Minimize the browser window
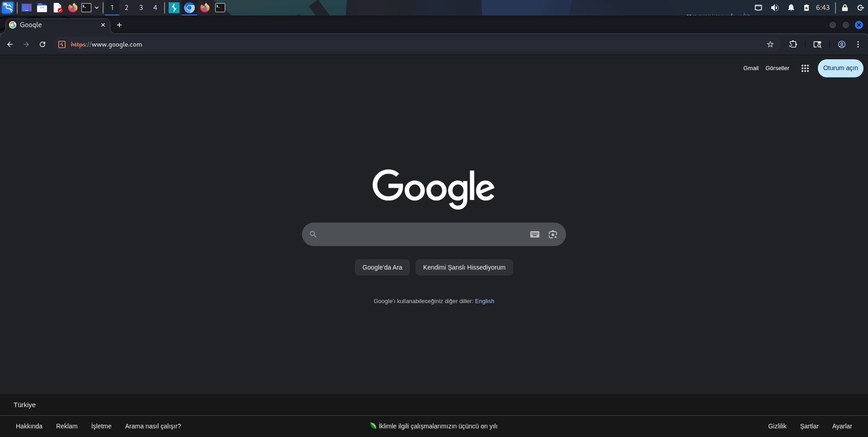 tap(833, 25)
